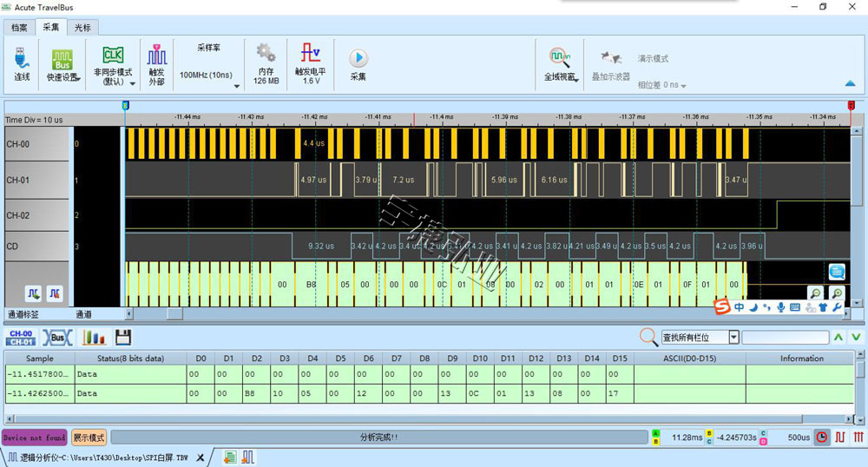Click the B-C cursor pair indicator
The width and height of the screenshot is (868, 467).
point(709,437)
